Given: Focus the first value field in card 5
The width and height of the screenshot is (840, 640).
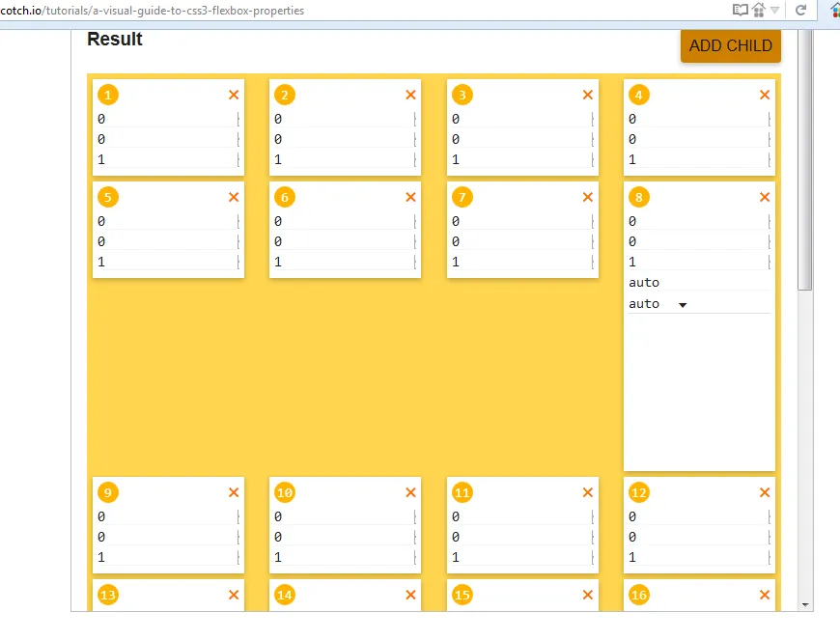Looking at the screenshot, I should (168, 221).
